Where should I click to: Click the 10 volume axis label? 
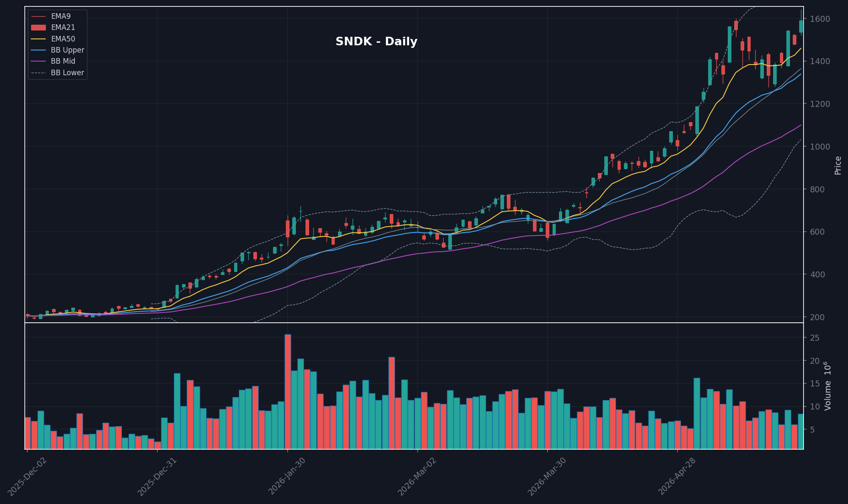(815, 407)
